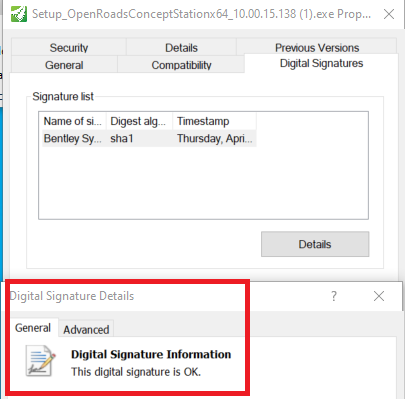Switch to the Details tab
Viewport: 405px width, 399px height.
(x=181, y=47)
